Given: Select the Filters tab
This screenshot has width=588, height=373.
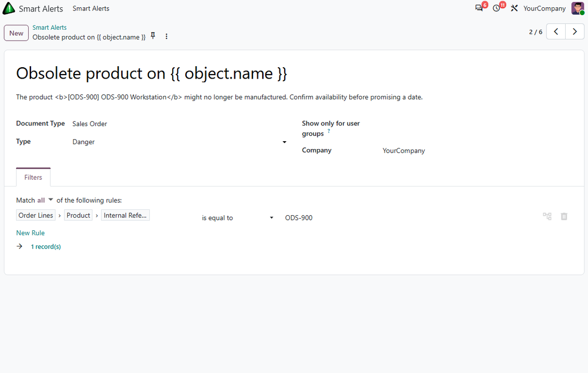Looking at the screenshot, I should point(33,177).
